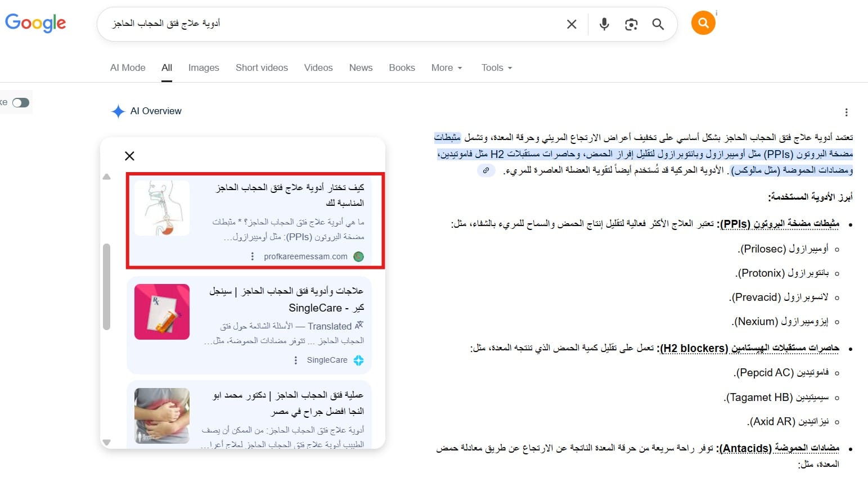Click the Google logo
This screenshot has height=478, width=868.
coord(35,23)
